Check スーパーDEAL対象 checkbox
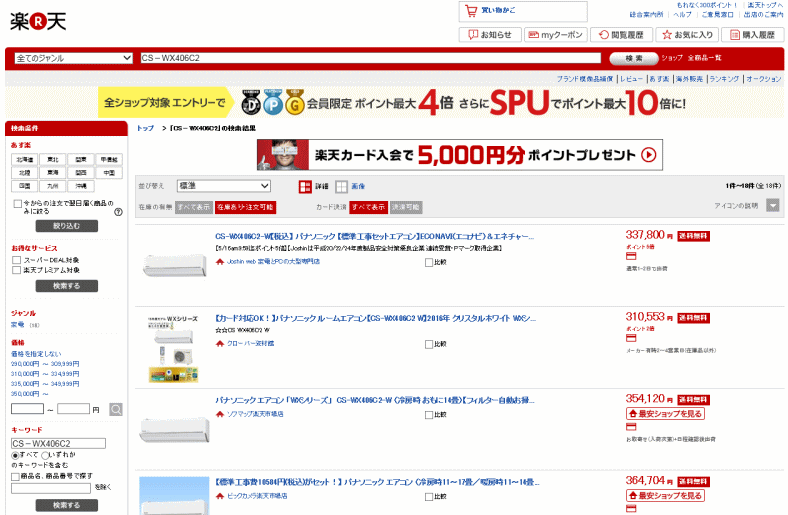This screenshot has width=788, height=515. tap(17, 260)
